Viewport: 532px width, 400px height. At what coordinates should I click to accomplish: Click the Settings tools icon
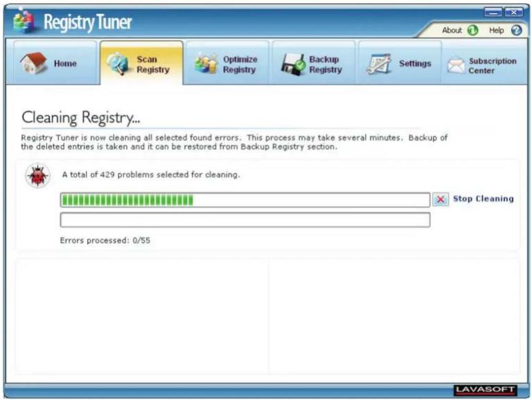pos(379,63)
